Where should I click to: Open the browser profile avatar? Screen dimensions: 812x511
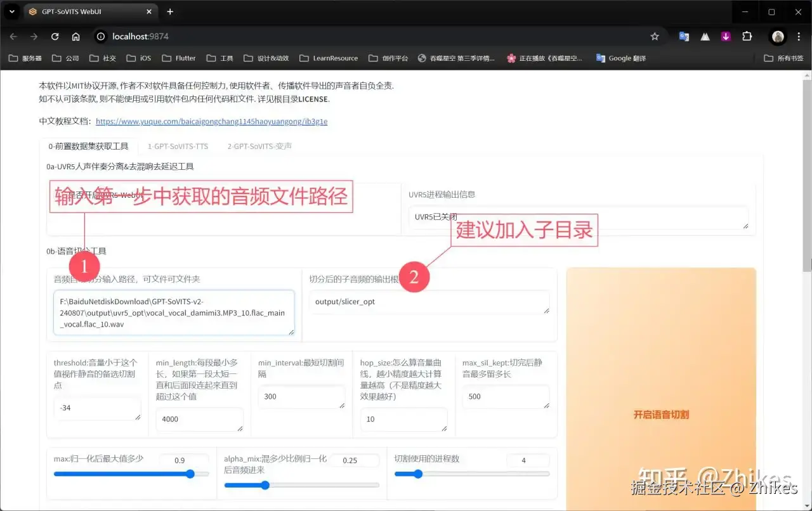[778, 37]
